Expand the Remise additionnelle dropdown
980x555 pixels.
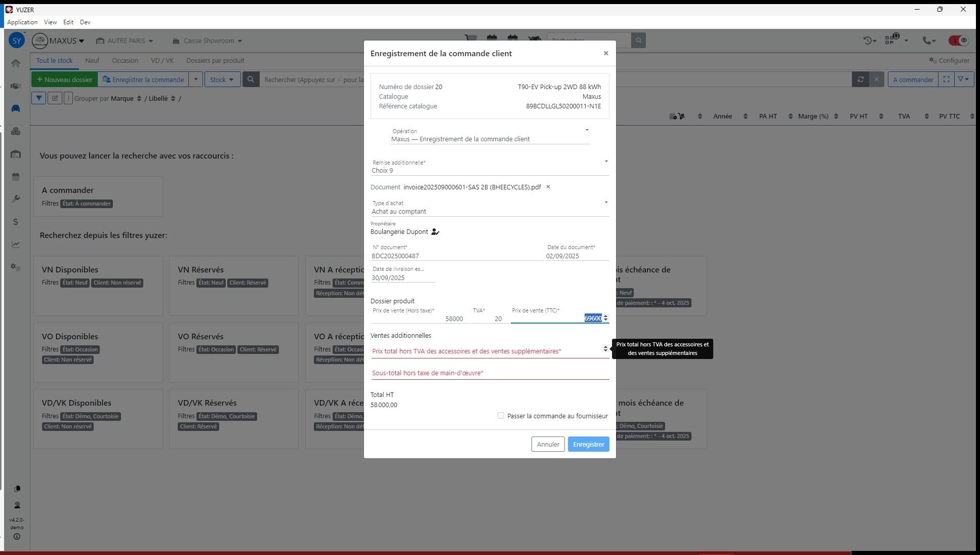click(x=606, y=162)
